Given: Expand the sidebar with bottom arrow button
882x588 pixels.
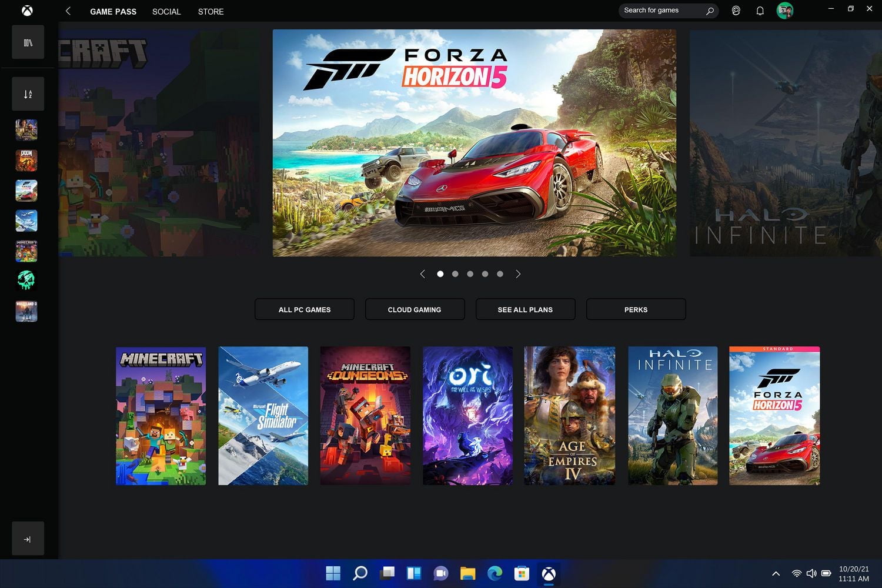Looking at the screenshot, I should coord(28,539).
